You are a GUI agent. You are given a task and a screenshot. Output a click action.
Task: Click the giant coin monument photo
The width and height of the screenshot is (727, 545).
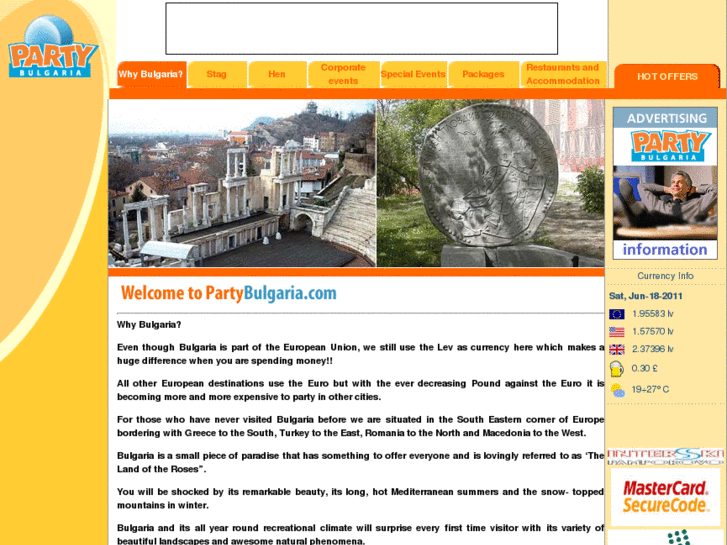490,183
